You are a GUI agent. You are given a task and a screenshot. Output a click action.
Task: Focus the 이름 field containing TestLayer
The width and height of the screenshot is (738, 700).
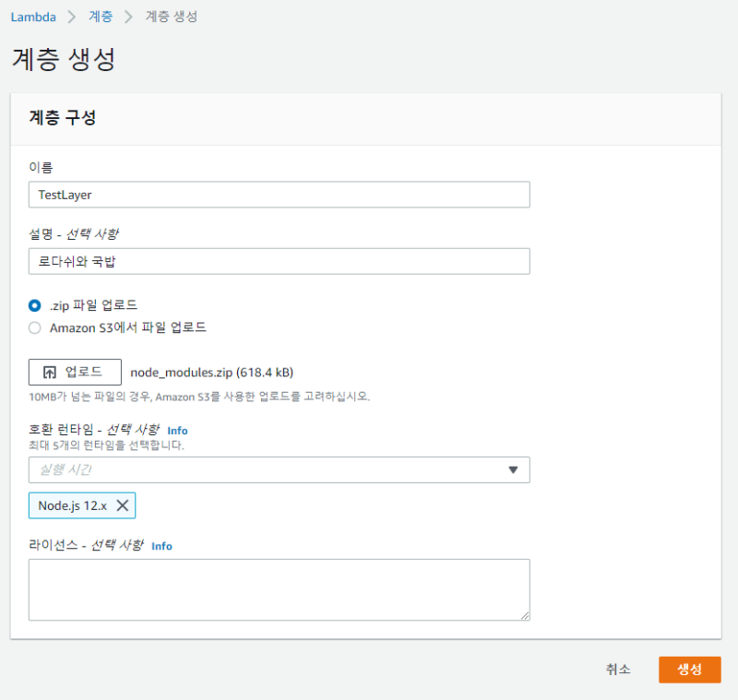[279, 195]
